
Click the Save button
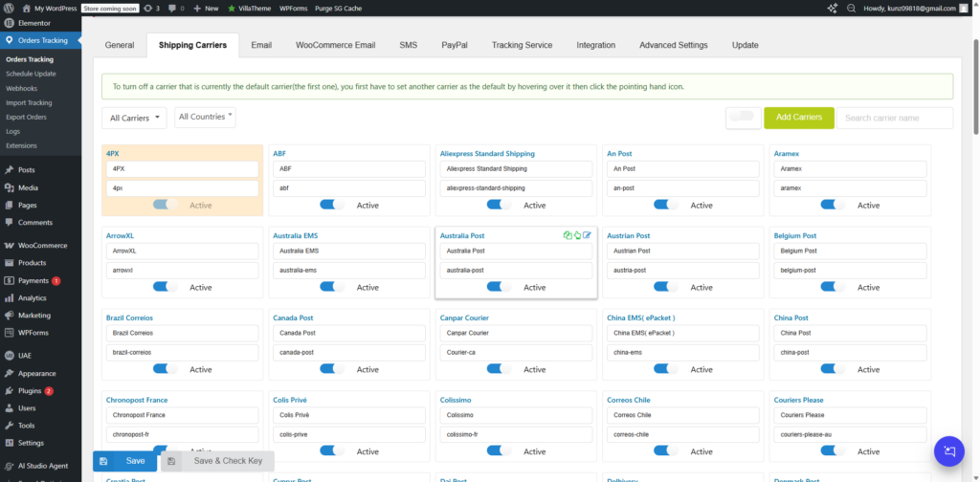(x=125, y=461)
